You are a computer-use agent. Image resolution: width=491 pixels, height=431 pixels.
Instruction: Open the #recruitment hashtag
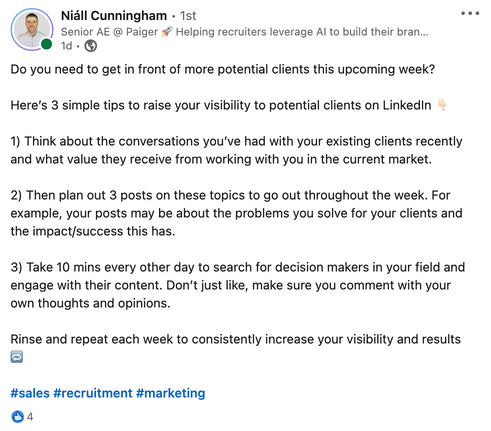pos(93,393)
